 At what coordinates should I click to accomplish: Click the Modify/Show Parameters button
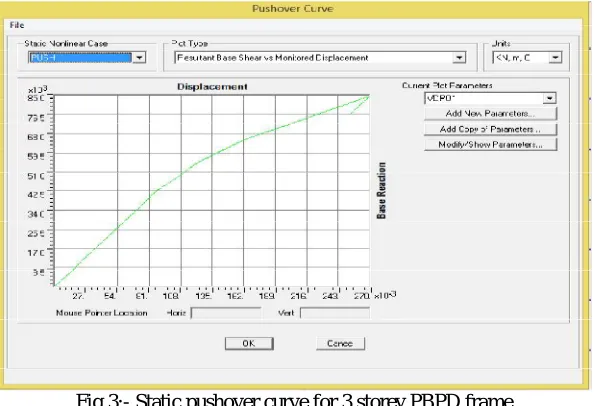(x=491, y=145)
